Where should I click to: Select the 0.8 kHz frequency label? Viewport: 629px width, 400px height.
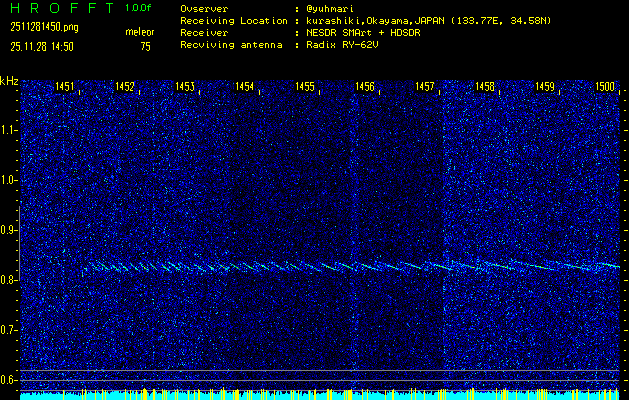(9, 280)
